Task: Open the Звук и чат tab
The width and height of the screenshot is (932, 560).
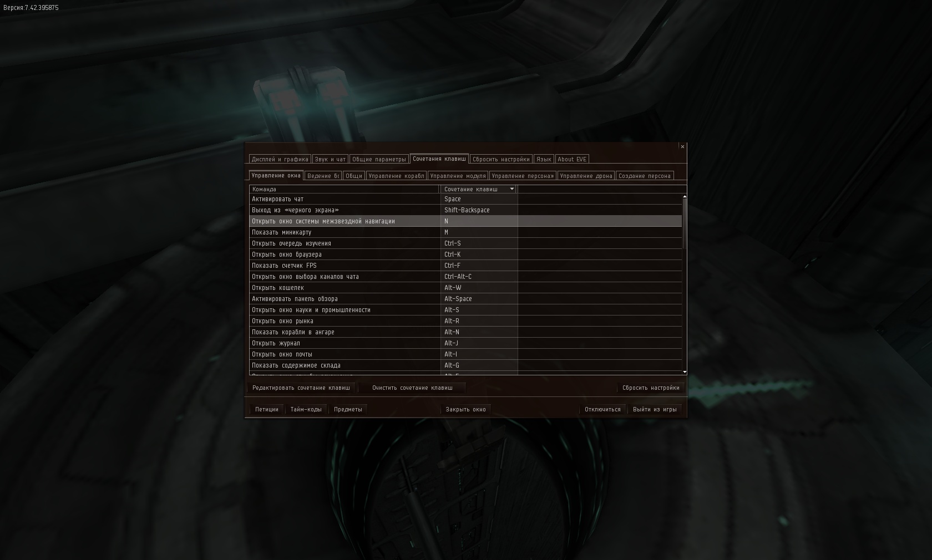Action: [330, 159]
